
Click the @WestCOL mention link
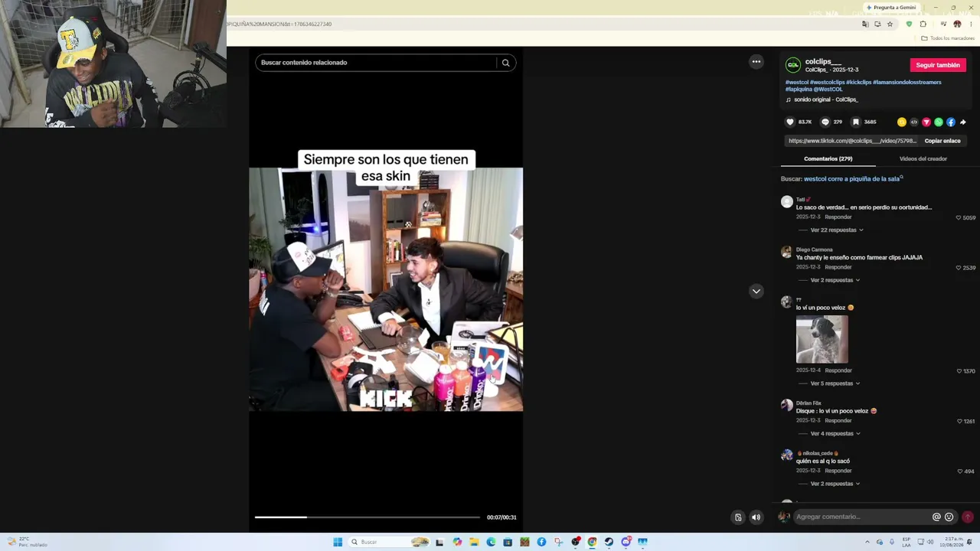[828, 90]
